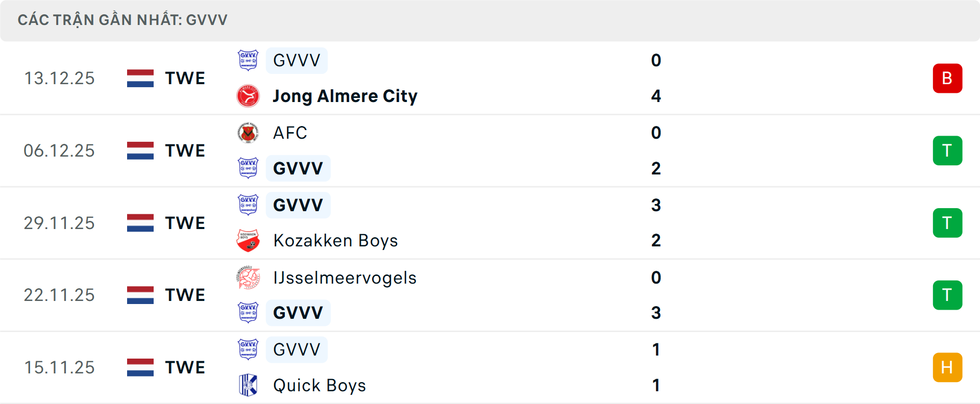Image resolution: width=980 pixels, height=404 pixels.
Task: Click Netherlands flag in the 15.11.25 row
Action: point(140,367)
